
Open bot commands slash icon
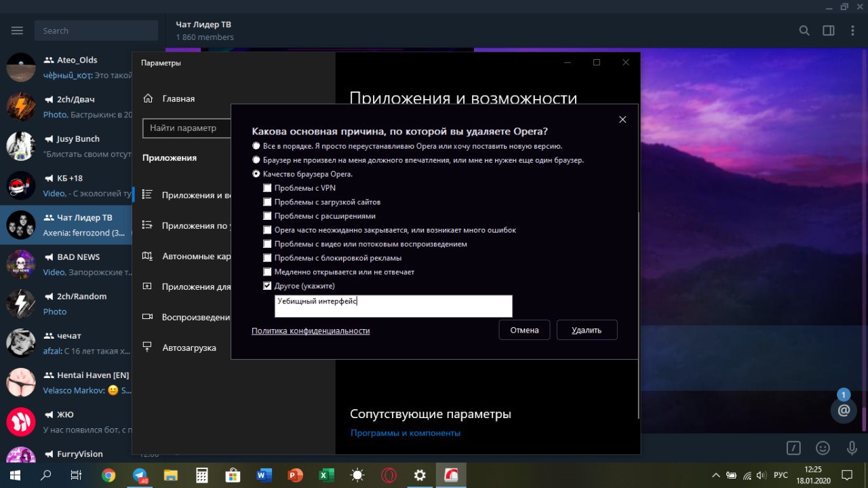coord(793,448)
